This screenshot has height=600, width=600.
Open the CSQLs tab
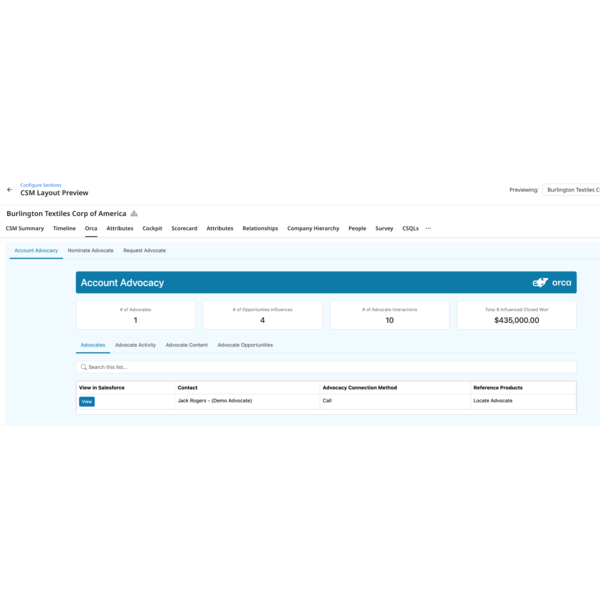[410, 228]
